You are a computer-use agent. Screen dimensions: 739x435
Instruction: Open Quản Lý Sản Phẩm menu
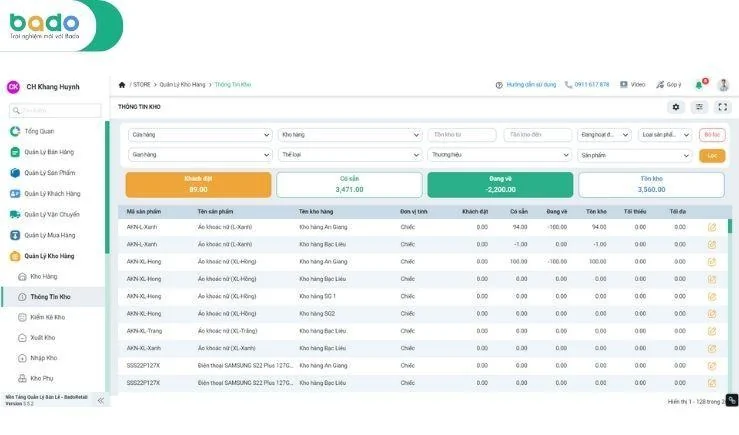[49, 173]
